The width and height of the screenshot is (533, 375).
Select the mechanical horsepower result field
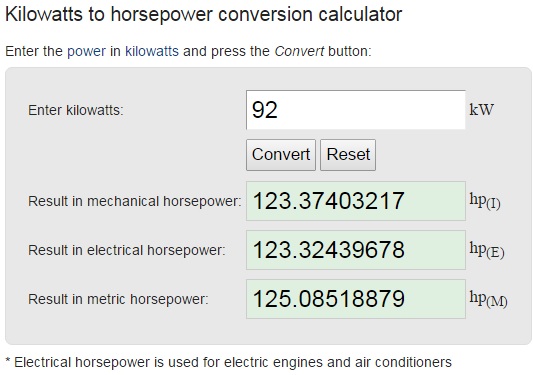point(356,201)
